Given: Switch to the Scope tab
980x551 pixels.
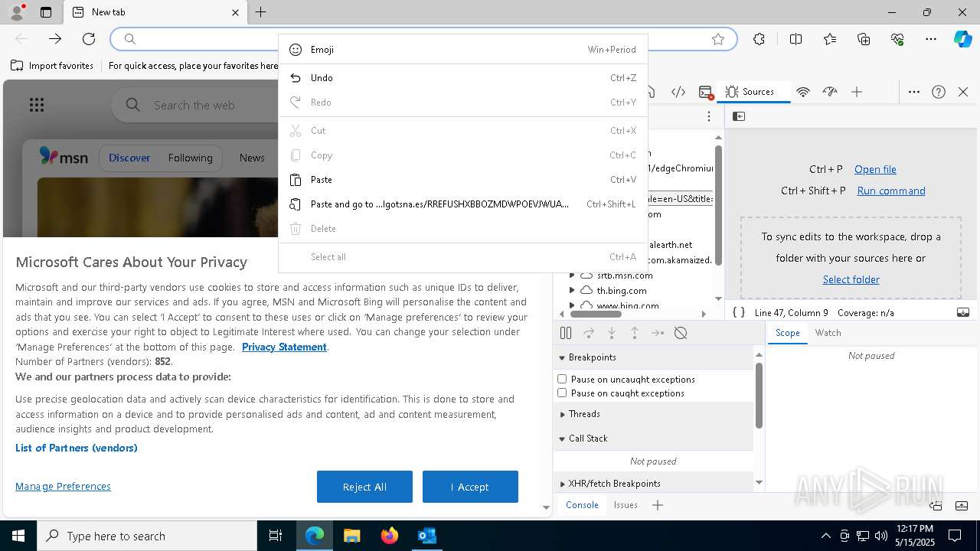Looking at the screenshot, I should pyautogui.click(x=787, y=333).
